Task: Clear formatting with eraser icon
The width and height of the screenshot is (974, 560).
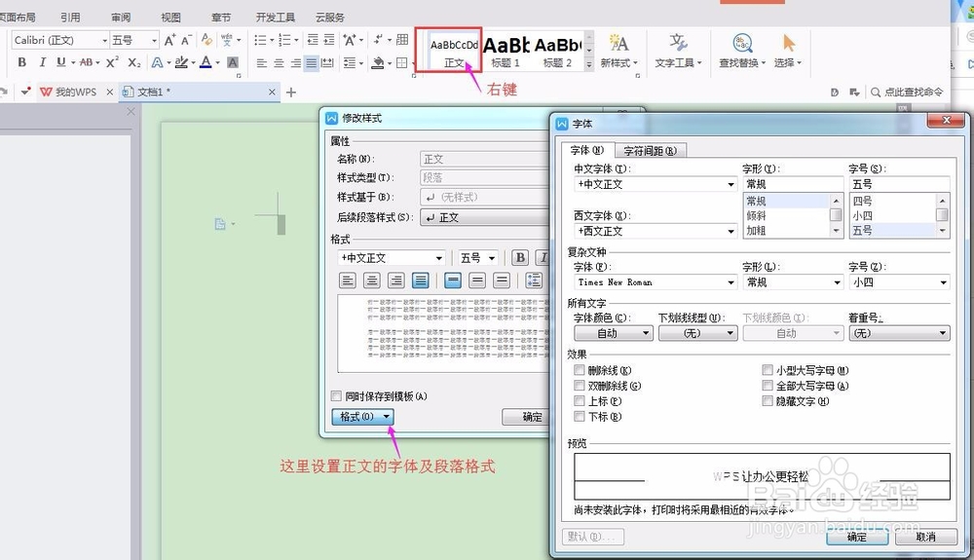Action: (206, 40)
